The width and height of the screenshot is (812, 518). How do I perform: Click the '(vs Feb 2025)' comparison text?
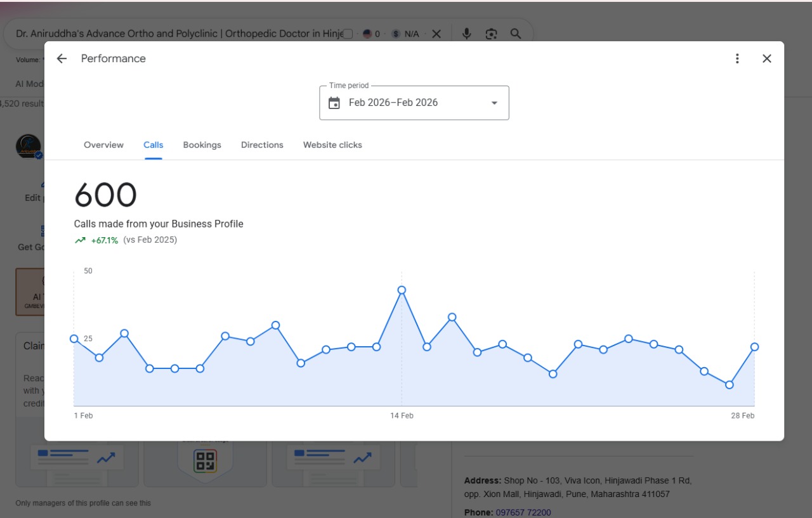point(150,240)
